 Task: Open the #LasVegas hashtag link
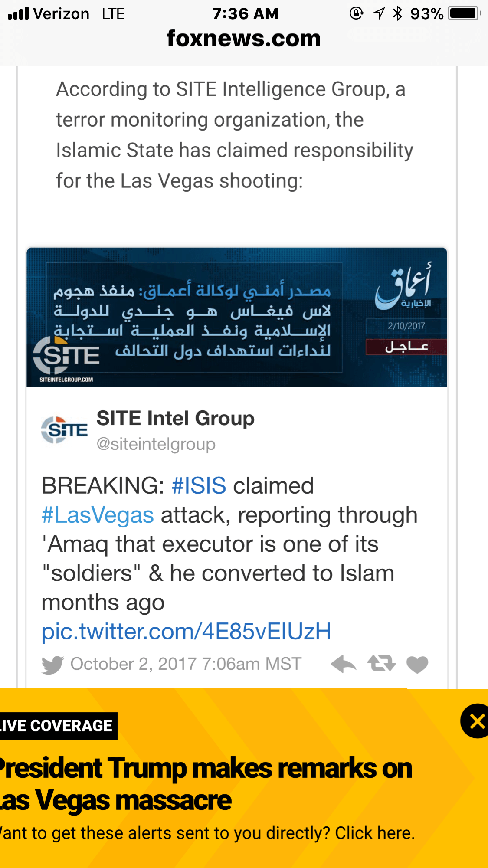(98, 515)
